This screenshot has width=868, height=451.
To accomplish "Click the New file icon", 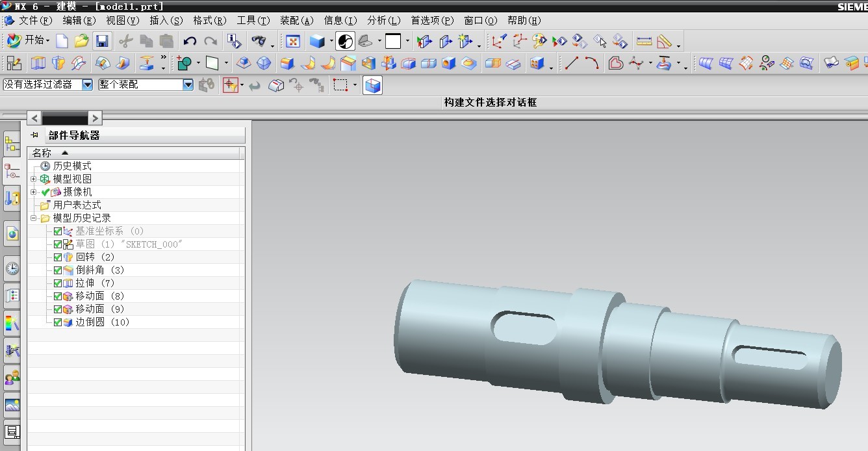I will point(62,41).
